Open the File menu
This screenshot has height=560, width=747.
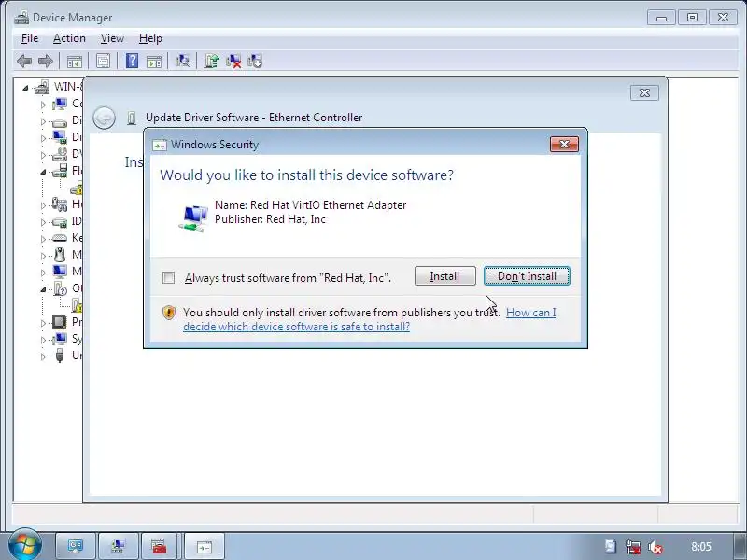coord(30,38)
